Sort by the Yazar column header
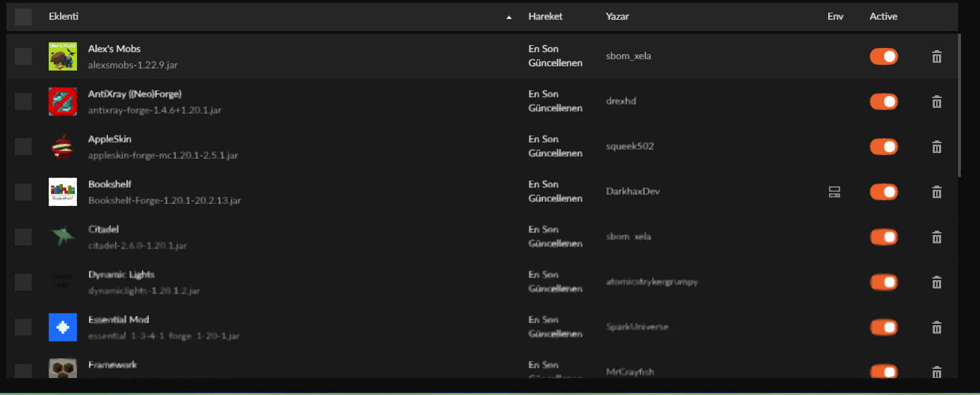The width and height of the screenshot is (980, 395). 617,16
